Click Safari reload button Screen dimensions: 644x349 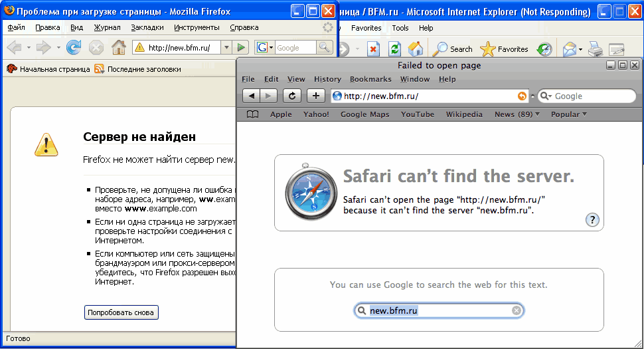(292, 96)
